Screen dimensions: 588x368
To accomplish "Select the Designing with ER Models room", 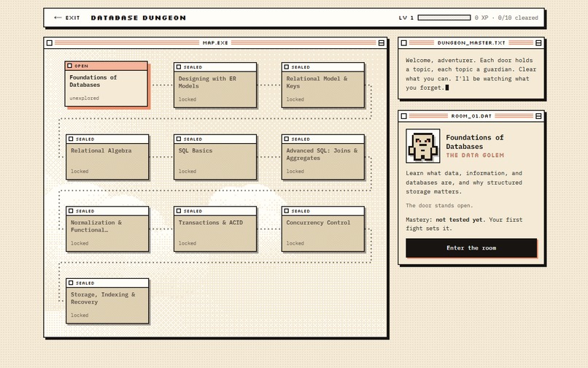I will pyautogui.click(x=215, y=85).
